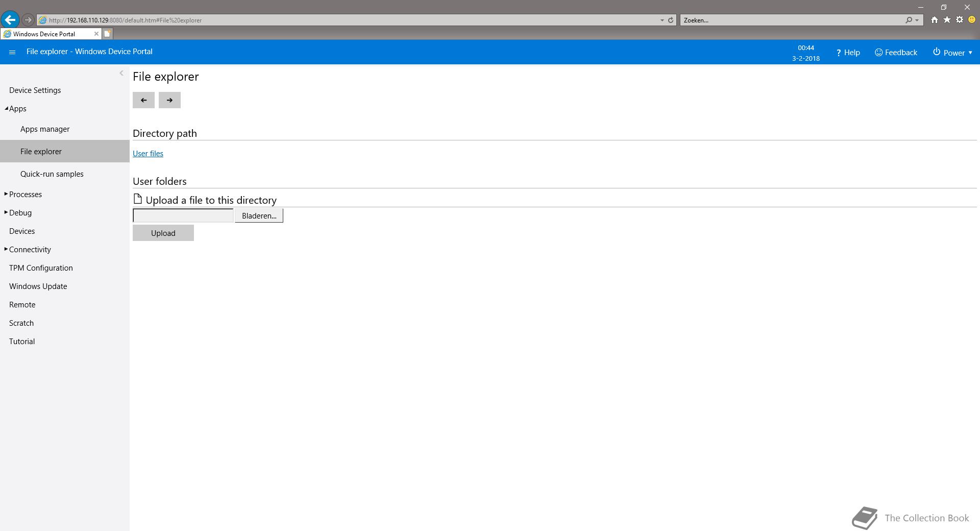Click the browser forward button
Image resolution: width=980 pixels, height=531 pixels.
pyautogui.click(x=28, y=20)
